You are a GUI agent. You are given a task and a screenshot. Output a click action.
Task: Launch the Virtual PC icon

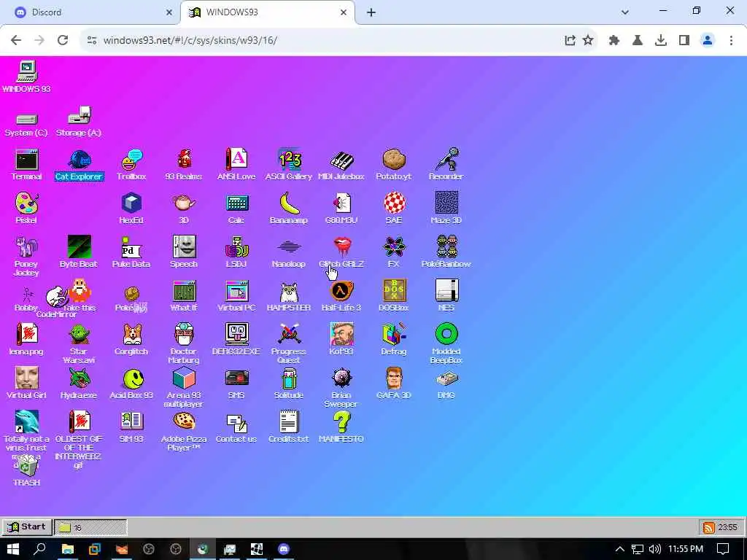[x=236, y=291]
